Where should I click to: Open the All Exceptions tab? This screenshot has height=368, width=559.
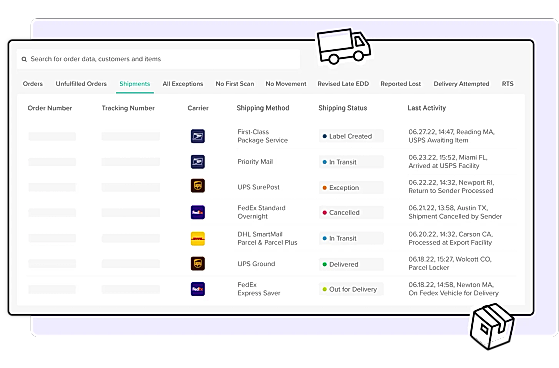(x=183, y=84)
